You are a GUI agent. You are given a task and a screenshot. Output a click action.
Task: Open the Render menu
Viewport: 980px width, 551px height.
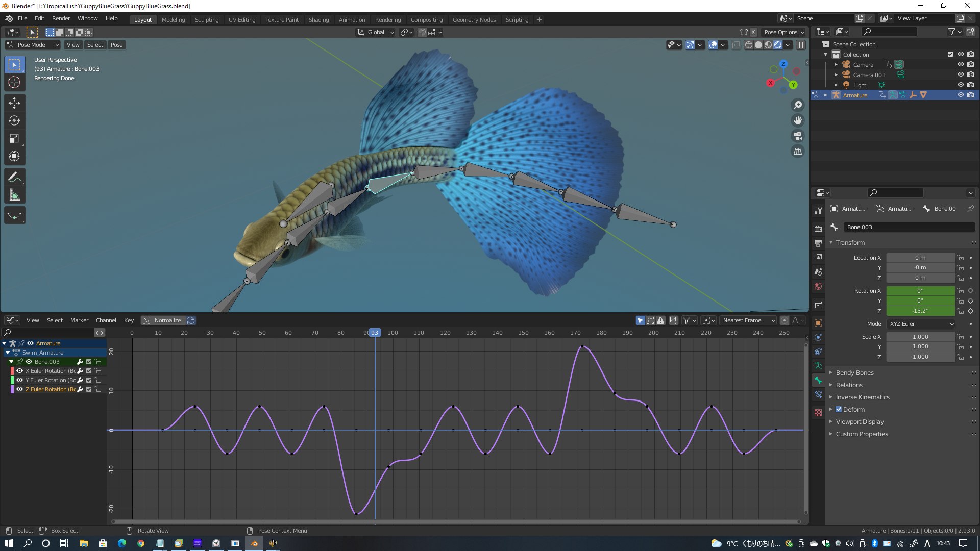(x=61, y=18)
